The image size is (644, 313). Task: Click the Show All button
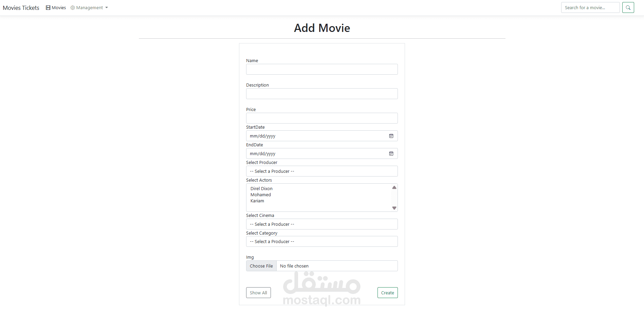[258, 293]
